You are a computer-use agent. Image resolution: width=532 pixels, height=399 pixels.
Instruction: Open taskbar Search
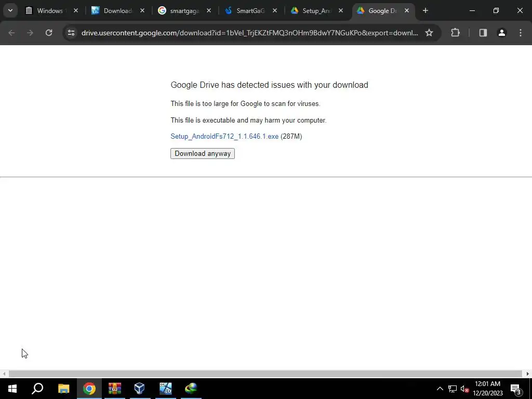[37, 389]
